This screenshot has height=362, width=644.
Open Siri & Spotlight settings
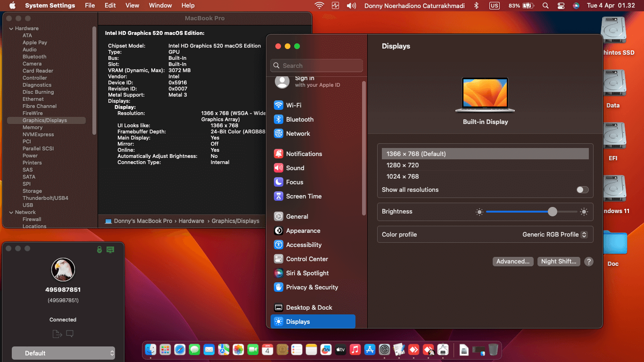(x=307, y=273)
